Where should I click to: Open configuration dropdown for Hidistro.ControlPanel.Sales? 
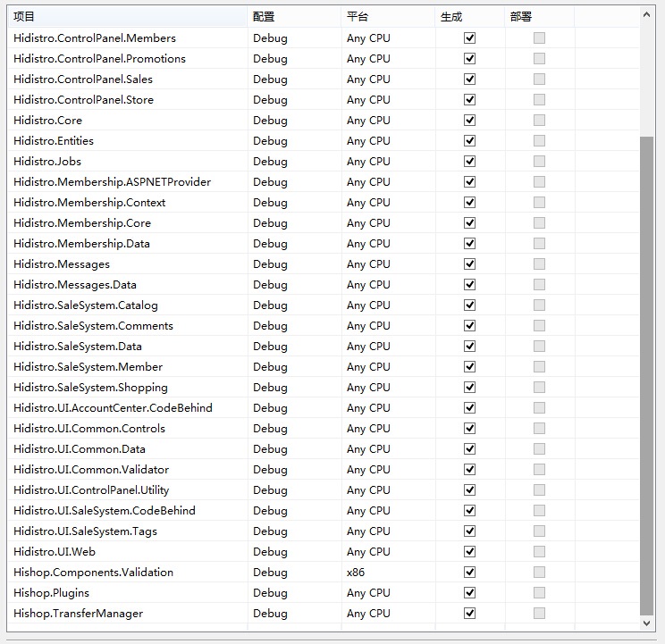pyautogui.click(x=294, y=79)
